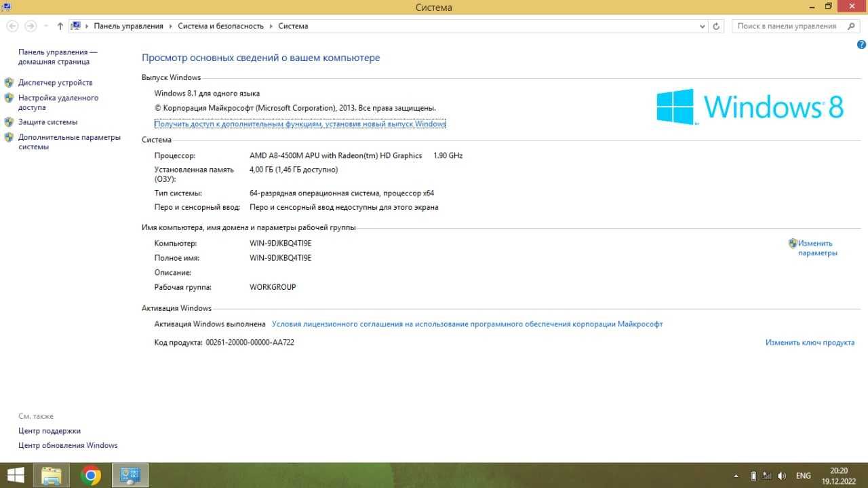Image resolution: width=868 pixels, height=488 pixels.
Task: Expand address bar history dropdown
Action: point(703,26)
